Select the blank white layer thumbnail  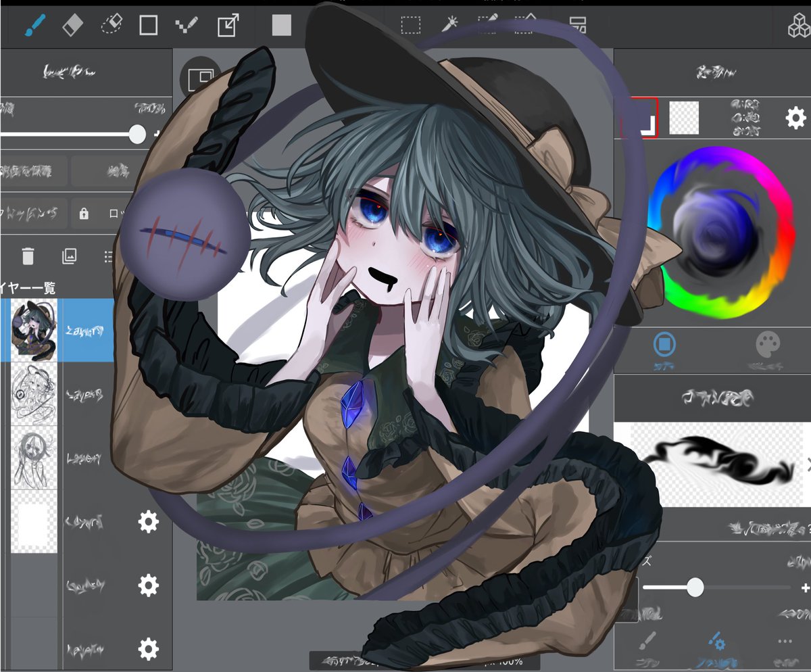(34, 521)
